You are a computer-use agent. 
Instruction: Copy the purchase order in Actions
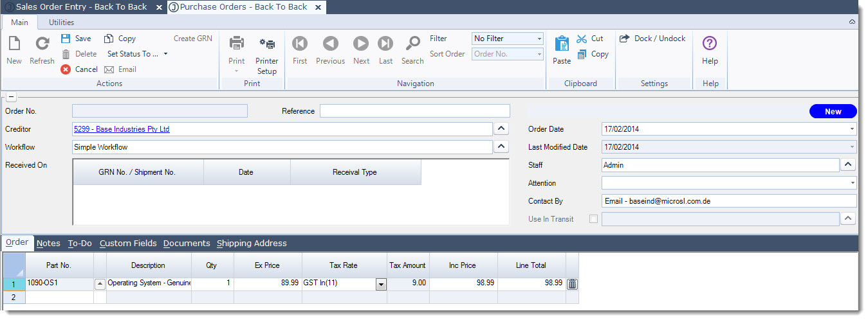click(120, 39)
